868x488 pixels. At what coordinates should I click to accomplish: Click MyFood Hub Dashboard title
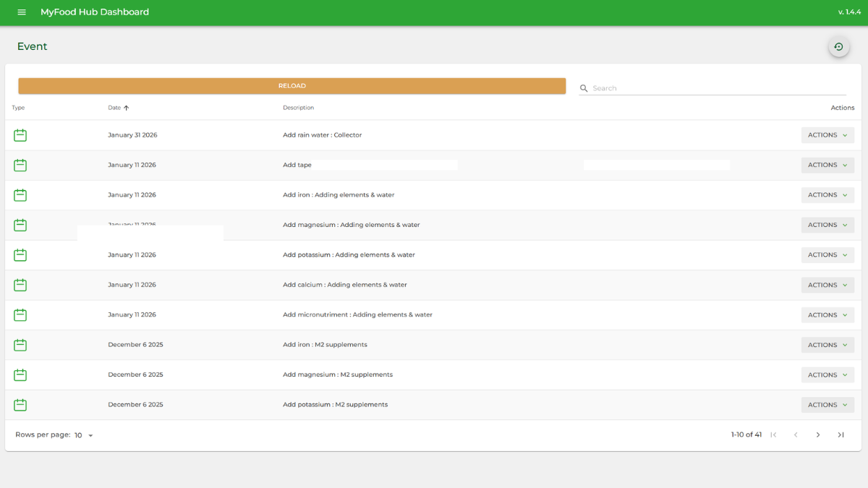95,12
